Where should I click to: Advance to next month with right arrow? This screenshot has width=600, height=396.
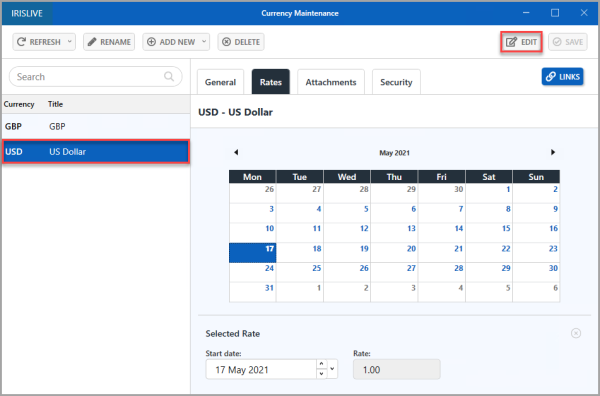(553, 152)
